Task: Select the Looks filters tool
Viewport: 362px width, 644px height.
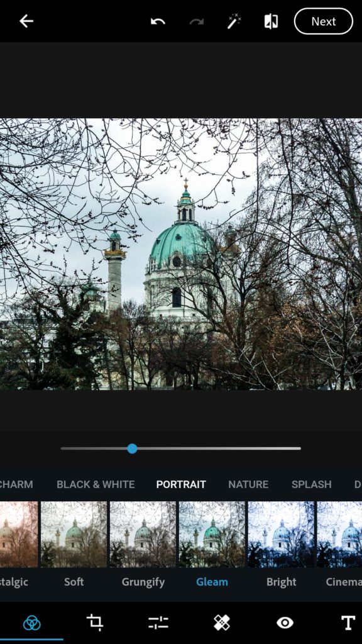Action: point(31,623)
